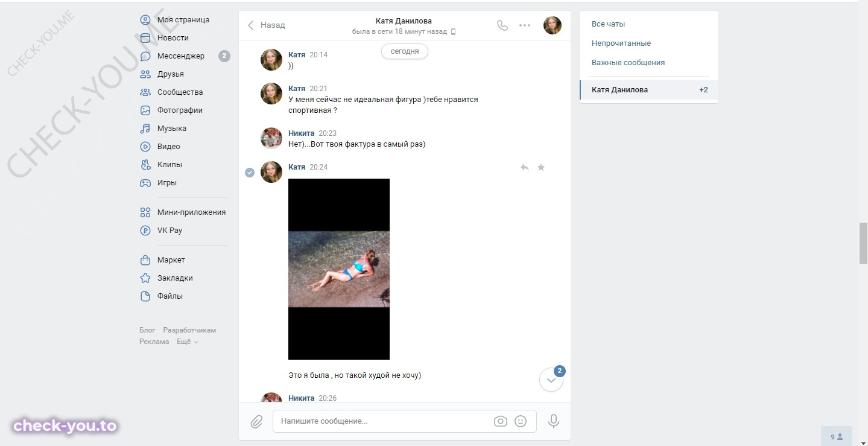Open the online friends counter at bottom right
This screenshot has width=868, height=446.
[837, 436]
